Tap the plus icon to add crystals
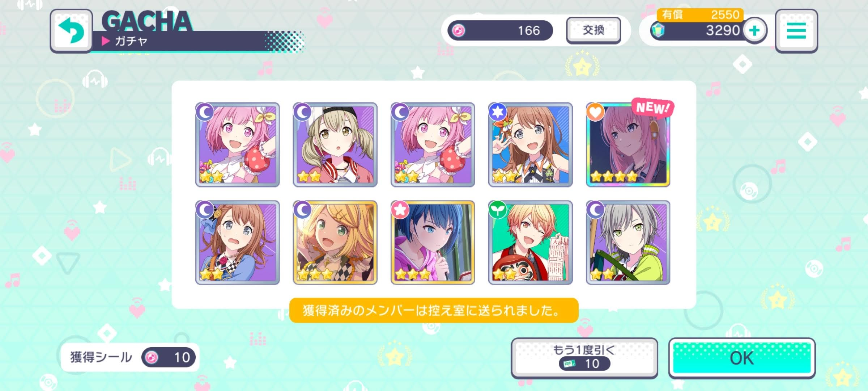 (x=755, y=31)
